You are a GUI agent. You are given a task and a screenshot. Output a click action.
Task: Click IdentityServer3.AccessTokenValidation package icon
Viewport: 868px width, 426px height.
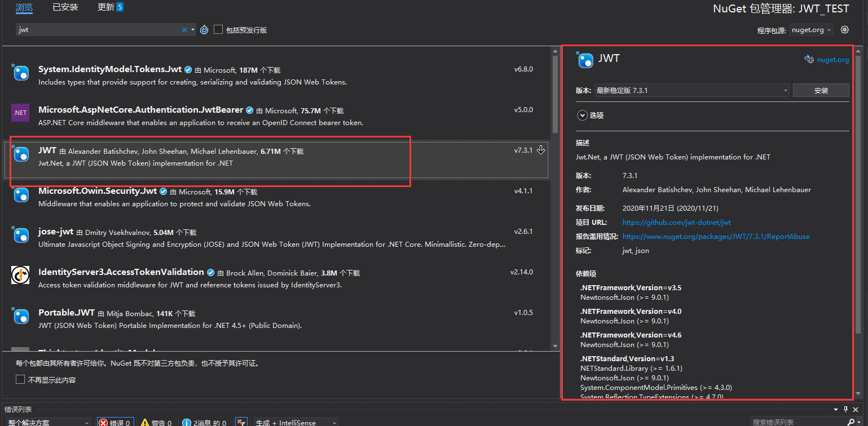[20, 275]
